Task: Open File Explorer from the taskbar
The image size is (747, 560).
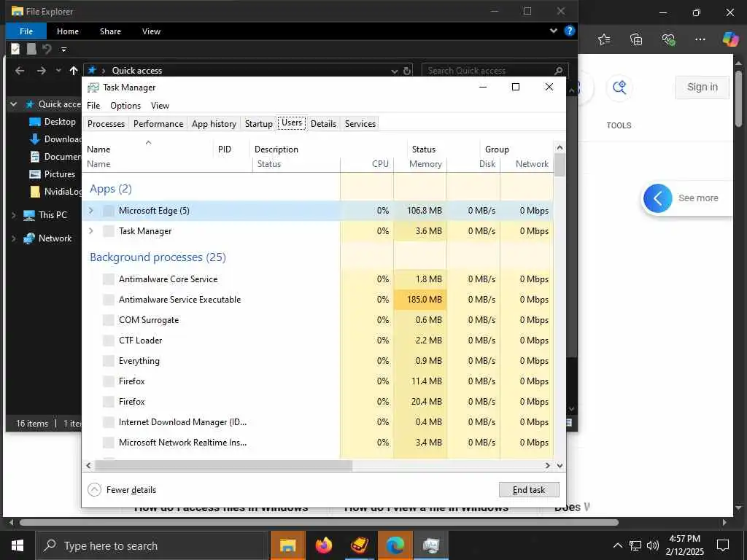Action: pos(287,545)
